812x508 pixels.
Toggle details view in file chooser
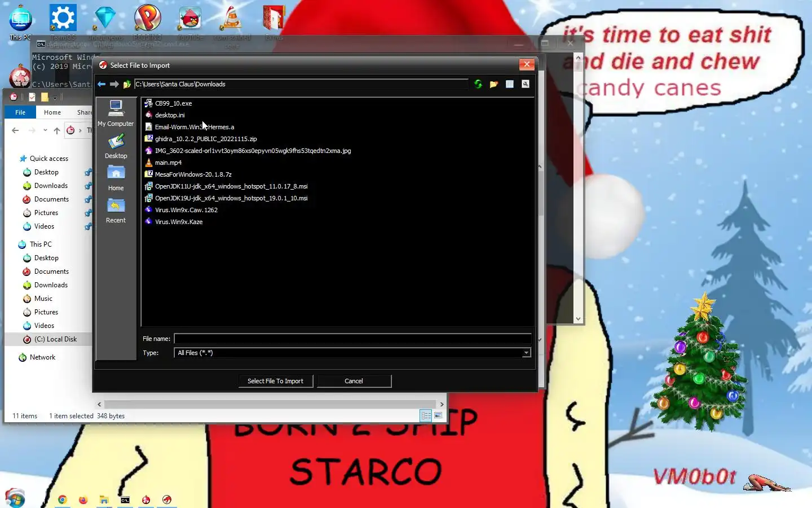pyautogui.click(x=510, y=84)
